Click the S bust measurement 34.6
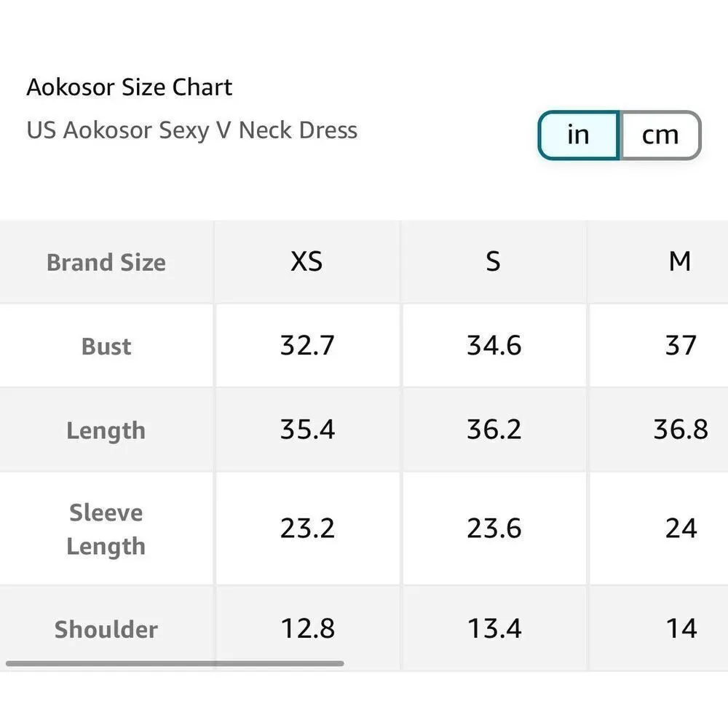This screenshot has height=728, width=728. tap(493, 346)
